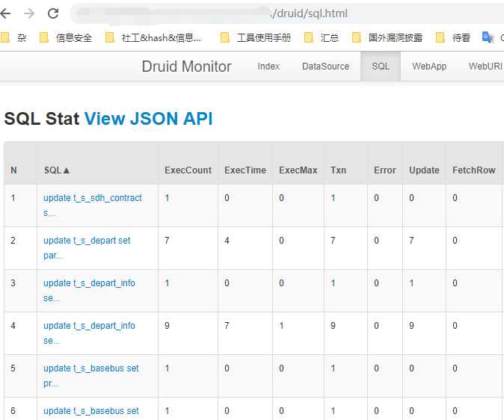This screenshot has height=420, width=504.
Task: Reload the page with refresh icon
Action: [53, 13]
